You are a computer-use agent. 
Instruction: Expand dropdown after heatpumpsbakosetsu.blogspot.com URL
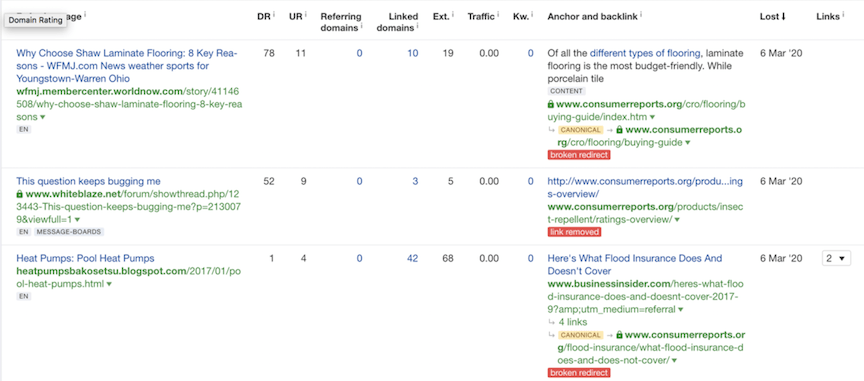coord(109,284)
